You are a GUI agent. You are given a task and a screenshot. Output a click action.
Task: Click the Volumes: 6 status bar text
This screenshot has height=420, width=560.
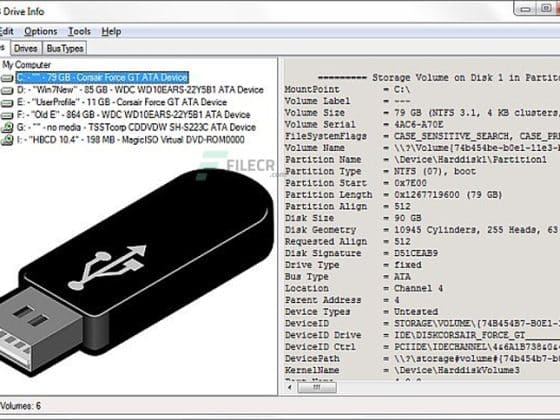[20, 406]
